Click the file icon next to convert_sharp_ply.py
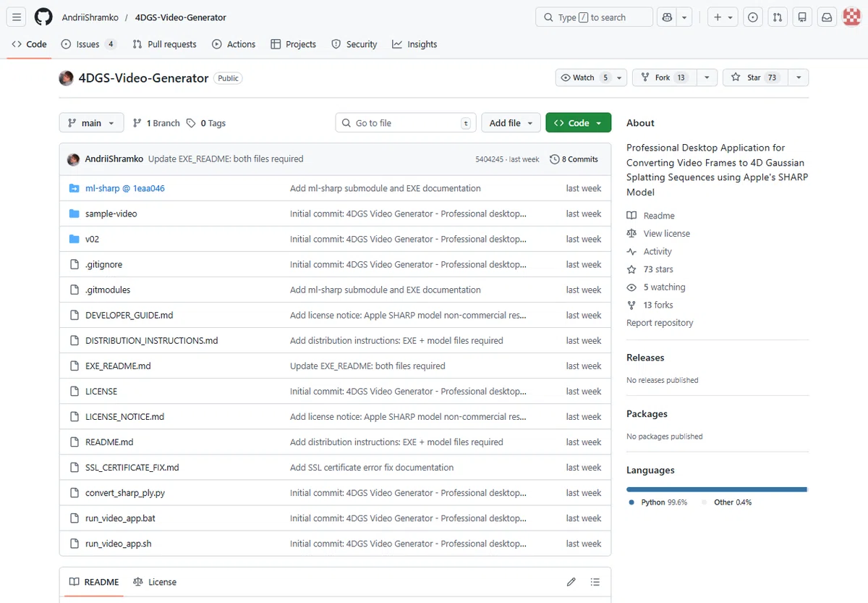This screenshot has width=868, height=603. pos(74,493)
